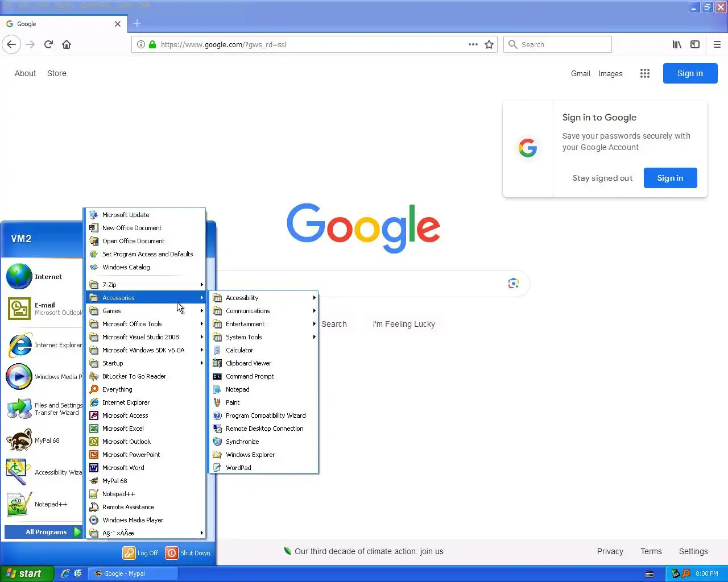
Task: Open a new browser tab
Action: [x=137, y=24]
